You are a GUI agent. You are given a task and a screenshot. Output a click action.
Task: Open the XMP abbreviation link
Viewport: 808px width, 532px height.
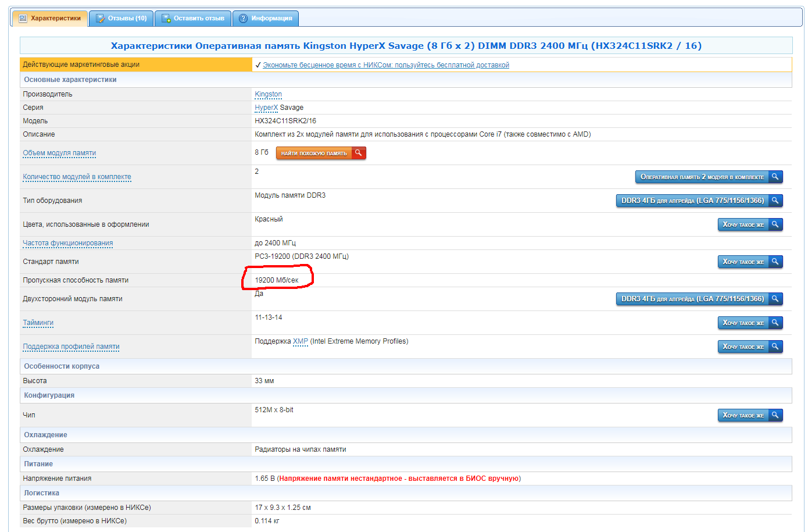point(301,341)
